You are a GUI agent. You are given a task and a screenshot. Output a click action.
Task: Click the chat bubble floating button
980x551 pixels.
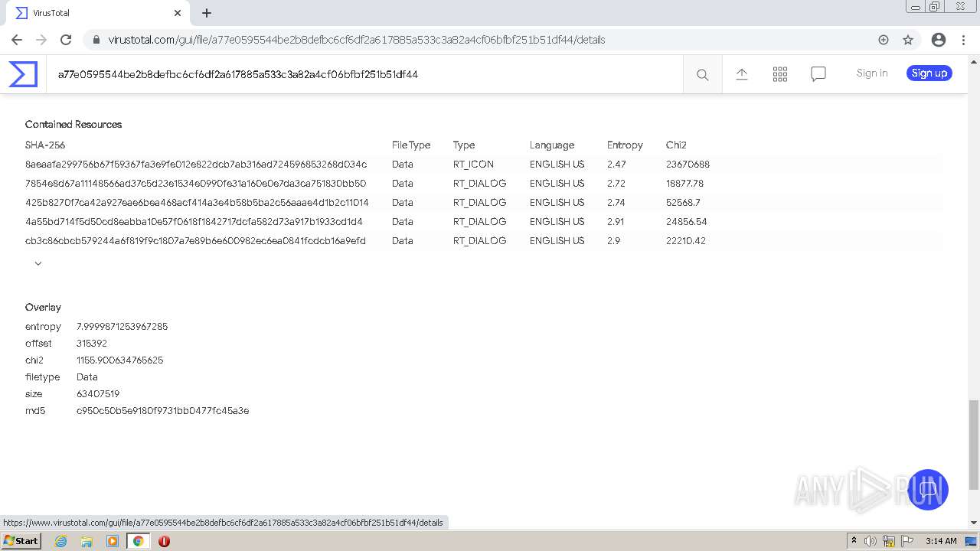[928, 490]
